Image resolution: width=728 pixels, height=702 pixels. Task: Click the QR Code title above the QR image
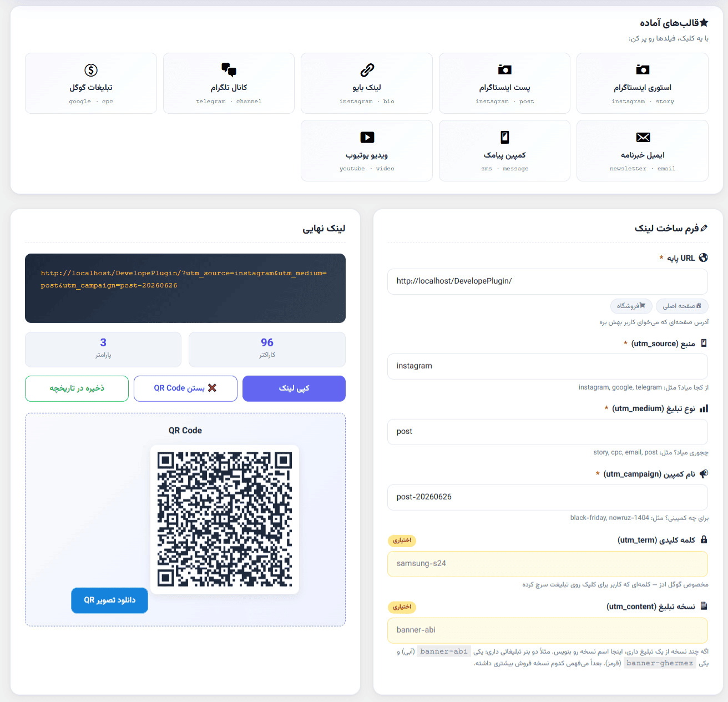pyautogui.click(x=185, y=431)
